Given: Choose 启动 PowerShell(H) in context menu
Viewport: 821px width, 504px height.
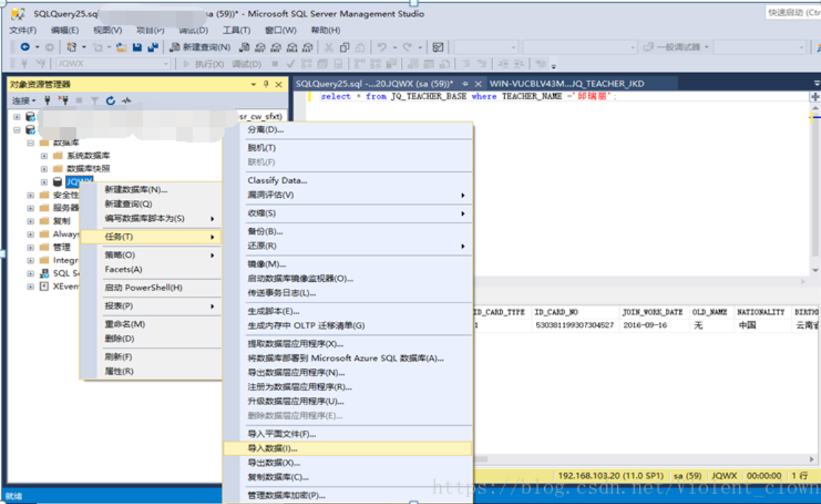Looking at the screenshot, I should coord(151,288).
